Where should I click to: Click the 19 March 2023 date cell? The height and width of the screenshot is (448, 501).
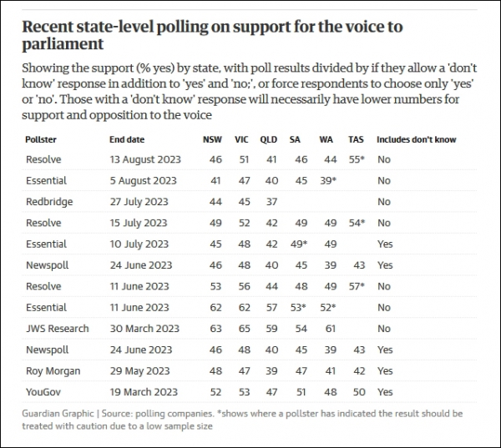144,392
